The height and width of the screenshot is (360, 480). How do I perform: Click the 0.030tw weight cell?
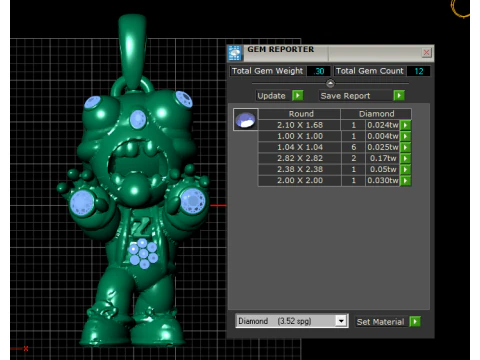tap(383, 180)
